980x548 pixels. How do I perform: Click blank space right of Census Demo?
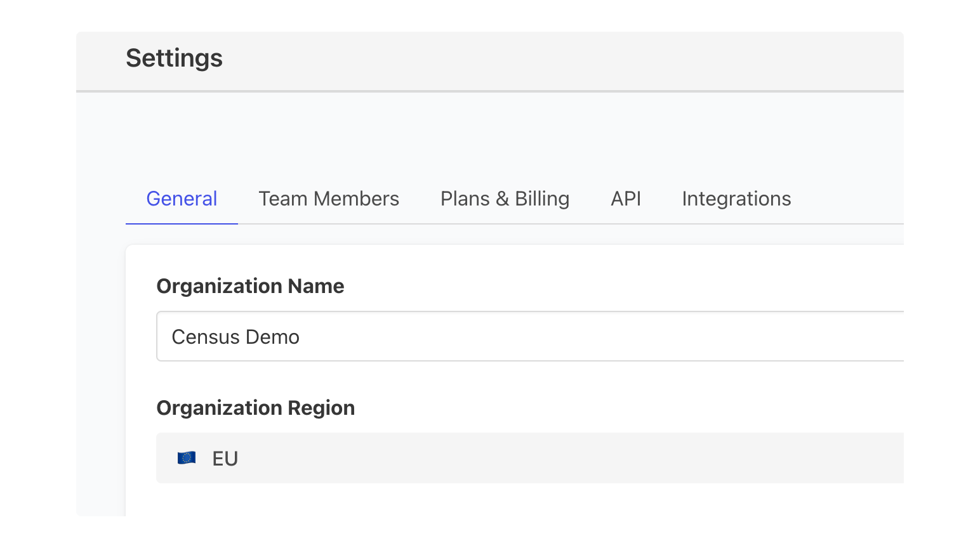[x=571, y=337]
